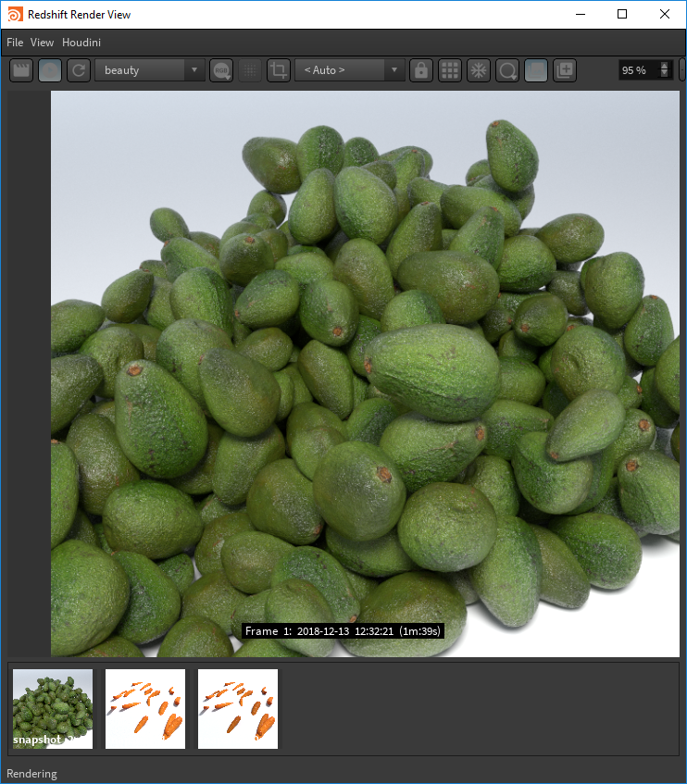Click the bucket grid icon
The image size is (687, 784).
[x=450, y=70]
